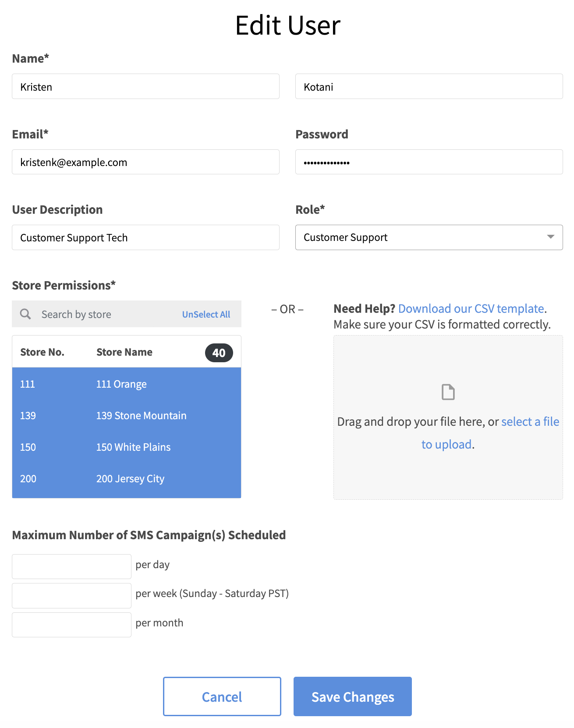The height and width of the screenshot is (728, 574).
Task: Click the first name field with Kristen
Action: [x=145, y=87]
